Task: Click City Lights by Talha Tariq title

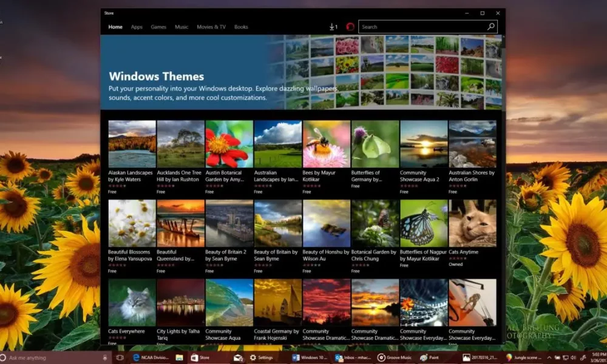Action: point(178,335)
